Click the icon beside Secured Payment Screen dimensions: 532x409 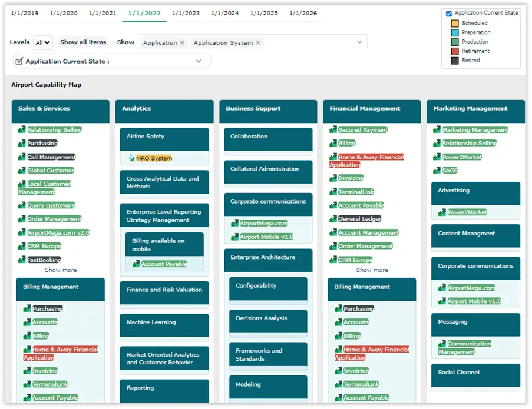tap(333, 129)
